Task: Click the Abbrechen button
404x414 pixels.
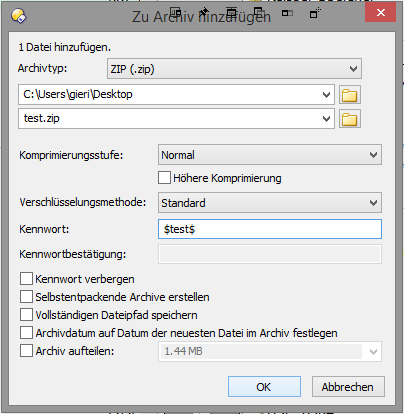Action: coord(348,387)
